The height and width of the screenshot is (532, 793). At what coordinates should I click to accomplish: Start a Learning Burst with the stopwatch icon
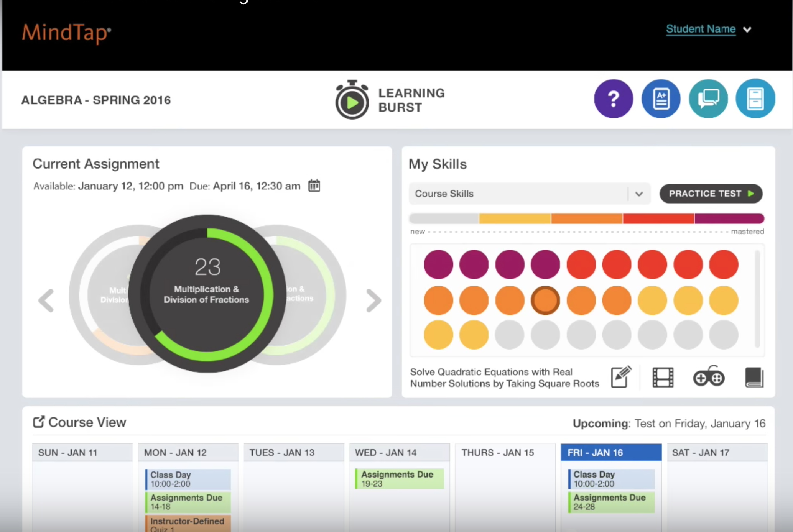[x=351, y=100]
